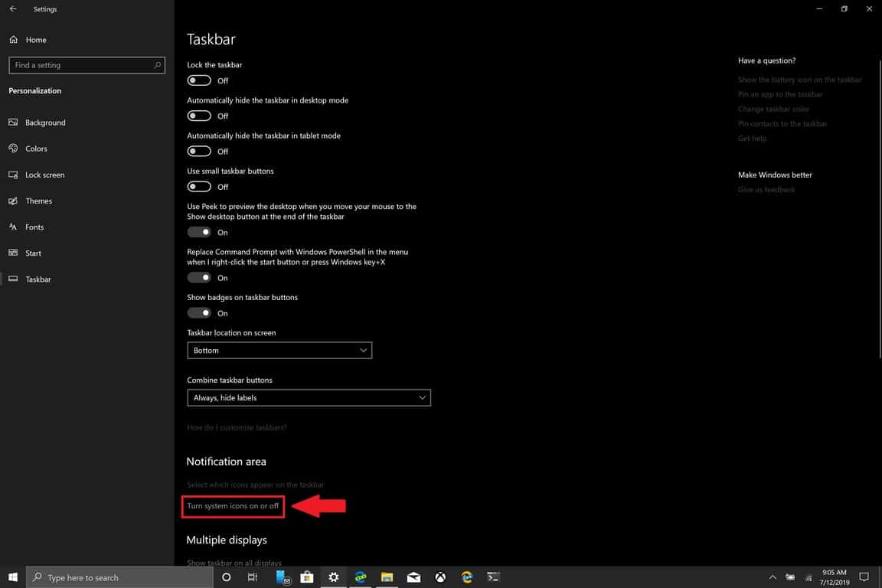Open the Action Center notification icon
Screen dimensions: 882x588
(864, 577)
